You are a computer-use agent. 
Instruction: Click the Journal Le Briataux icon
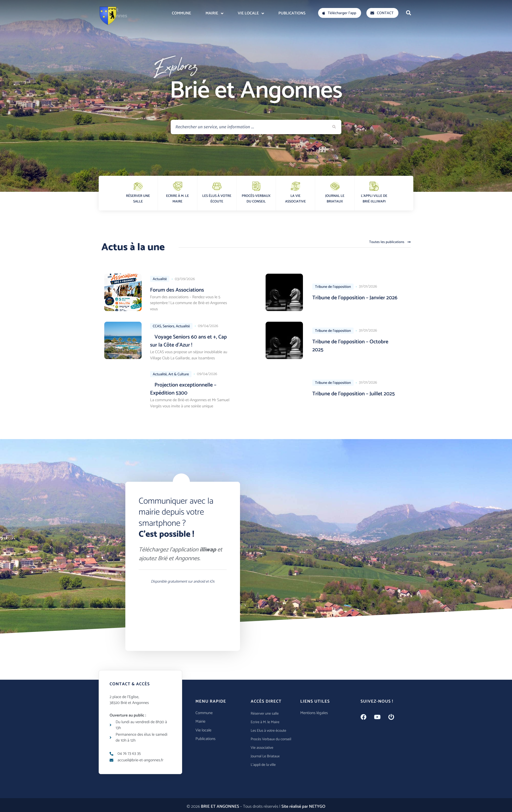pos(335,186)
